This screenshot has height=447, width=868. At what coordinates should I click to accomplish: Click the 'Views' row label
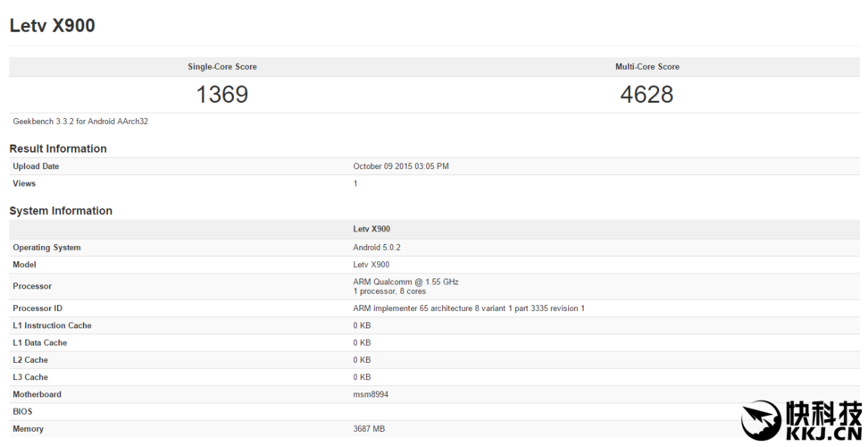click(x=24, y=183)
